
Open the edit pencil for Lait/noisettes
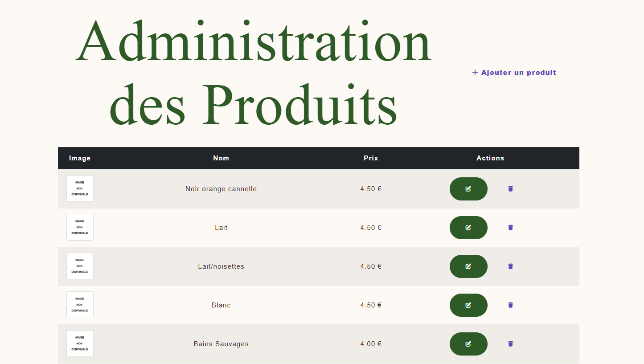468,266
